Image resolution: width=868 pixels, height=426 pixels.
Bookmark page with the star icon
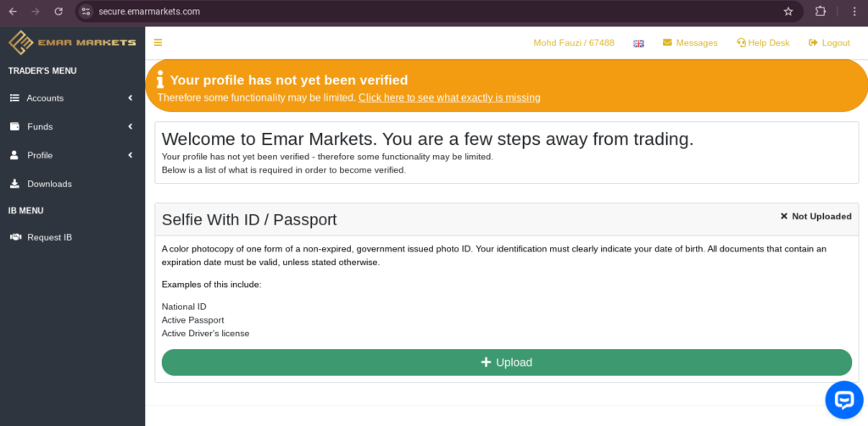[788, 11]
